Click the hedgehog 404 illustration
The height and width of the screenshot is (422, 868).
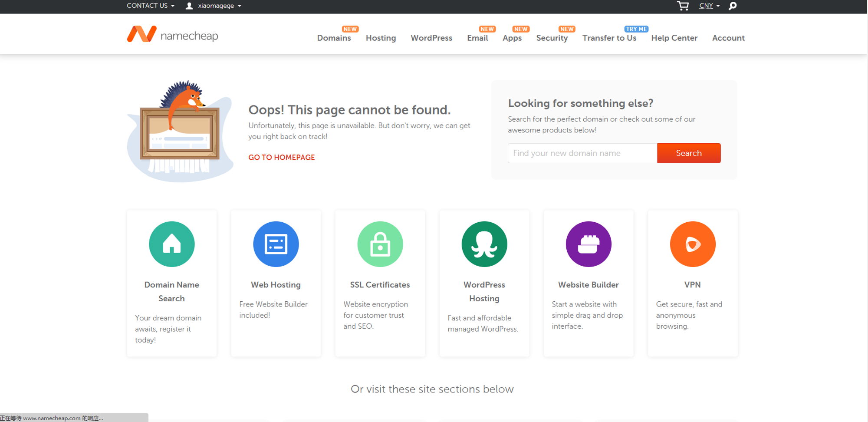(180, 130)
